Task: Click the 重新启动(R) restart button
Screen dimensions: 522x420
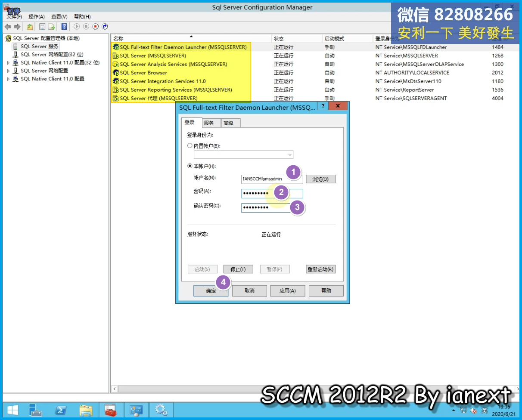Action: [320, 269]
